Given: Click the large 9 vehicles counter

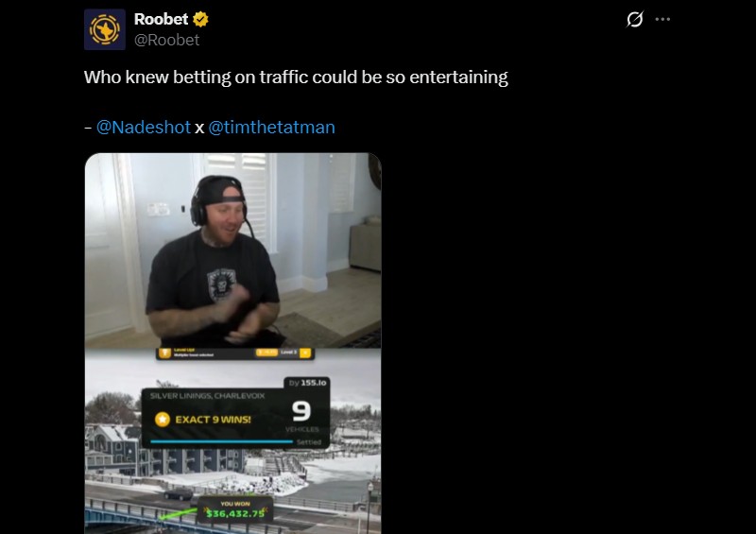Looking at the screenshot, I should pyautogui.click(x=301, y=412).
